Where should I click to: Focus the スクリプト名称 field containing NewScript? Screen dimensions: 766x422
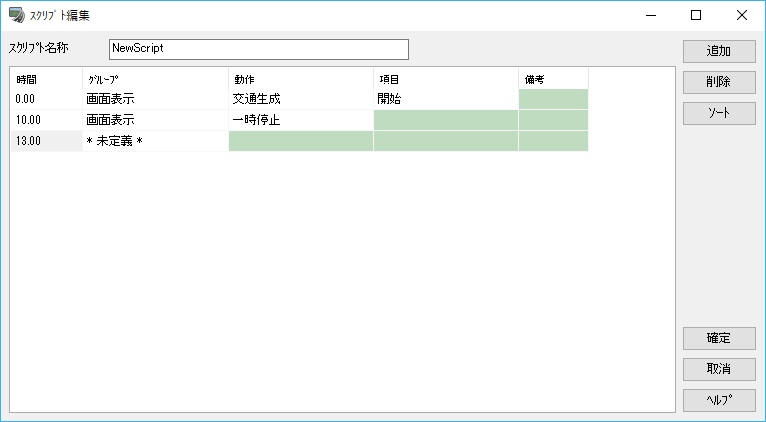click(x=259, y=49)
